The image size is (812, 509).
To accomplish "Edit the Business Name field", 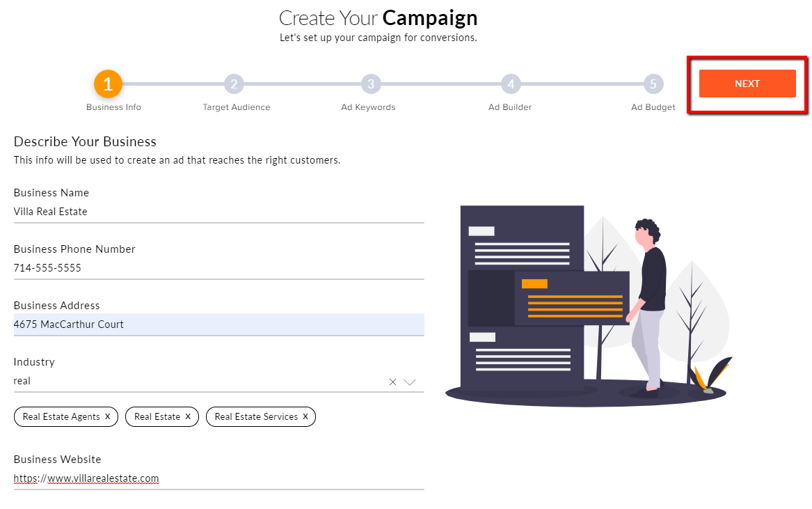I will pos(218,212).
